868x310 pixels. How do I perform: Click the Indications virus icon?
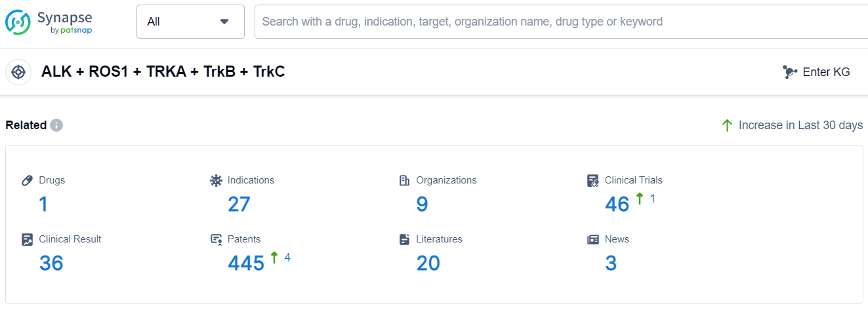pos(216,180)
